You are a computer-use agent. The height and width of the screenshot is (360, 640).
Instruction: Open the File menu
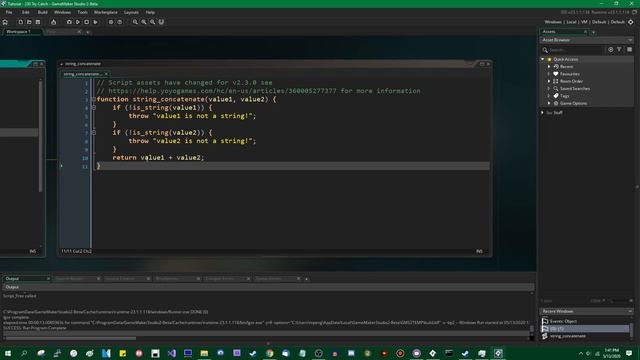pos(9,12)
